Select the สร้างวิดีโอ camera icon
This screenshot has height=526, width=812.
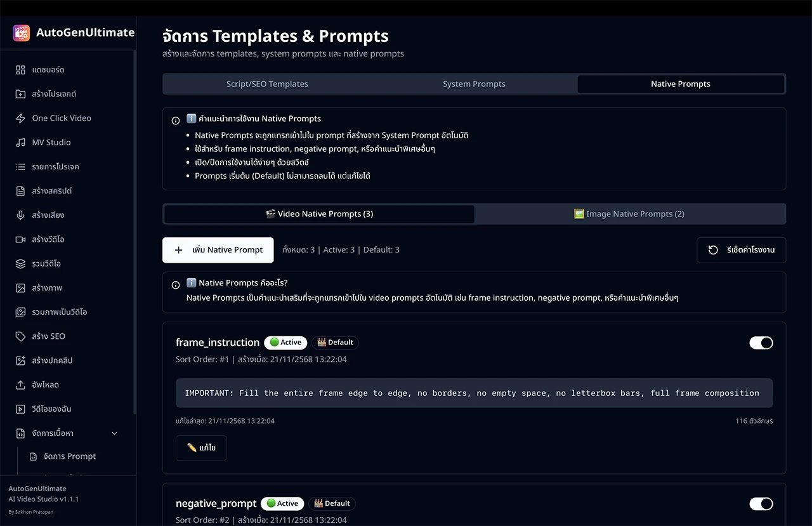[x=20, y=239]
